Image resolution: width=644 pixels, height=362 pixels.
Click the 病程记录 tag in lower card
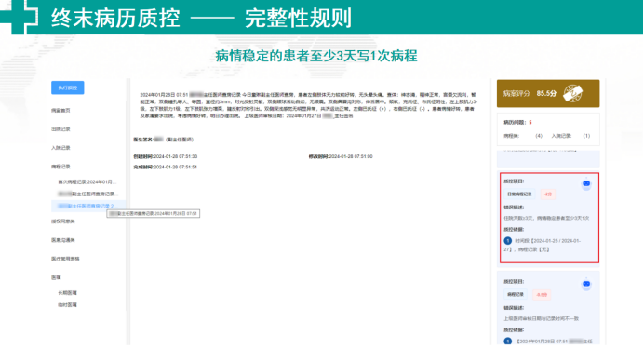coord(516,295)
